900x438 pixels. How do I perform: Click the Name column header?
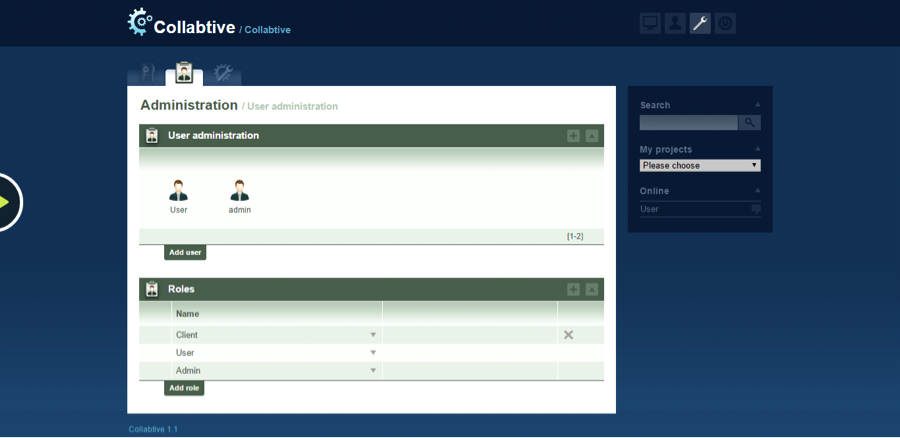click(188, 313)
